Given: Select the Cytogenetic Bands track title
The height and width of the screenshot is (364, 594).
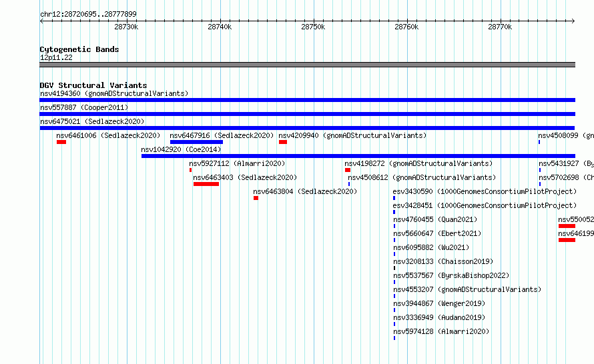Looking at the screenshot, I should pos(79,49).
